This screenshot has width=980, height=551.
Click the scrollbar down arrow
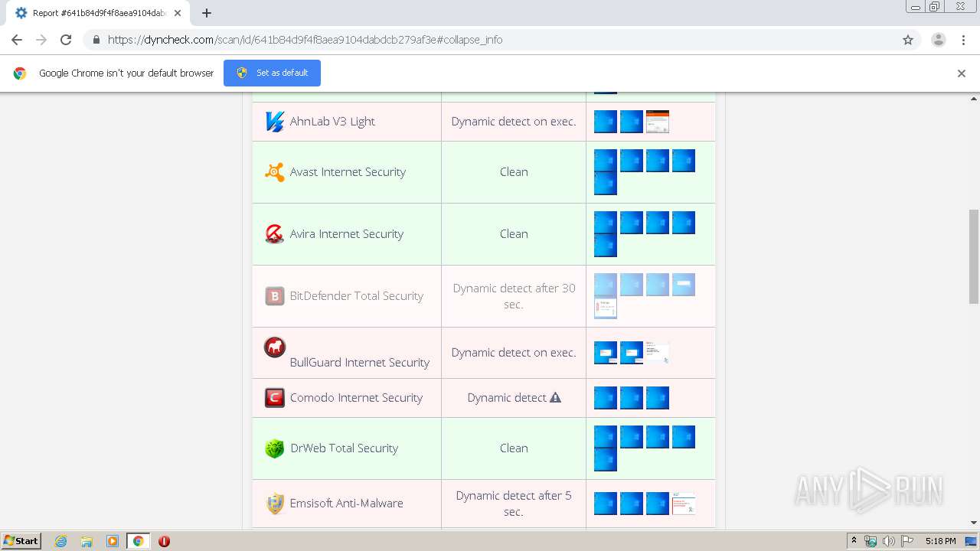click(x=974, y=523)
